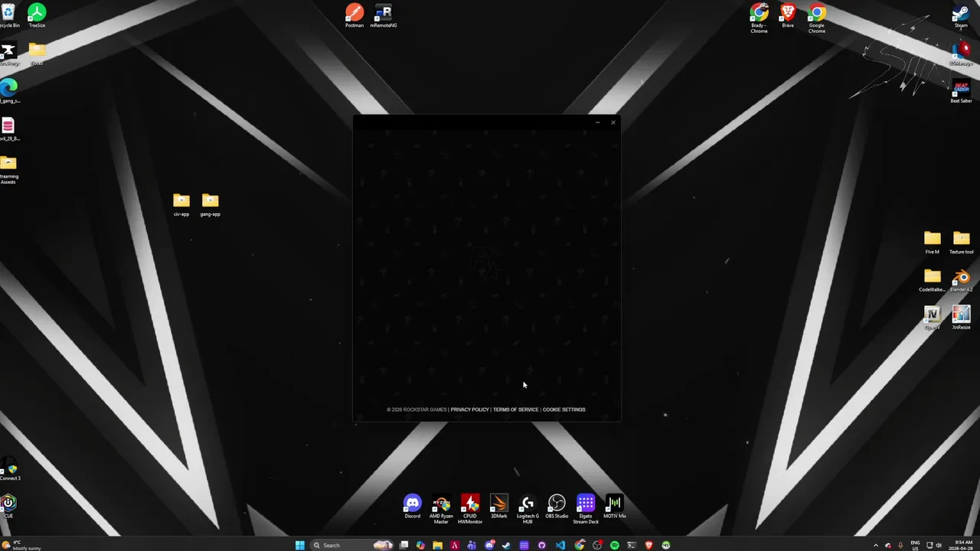The height and width of the screenshot is (551, 980).
Task: Open Cookie Settings link in launcher footer
Action: 563,409
